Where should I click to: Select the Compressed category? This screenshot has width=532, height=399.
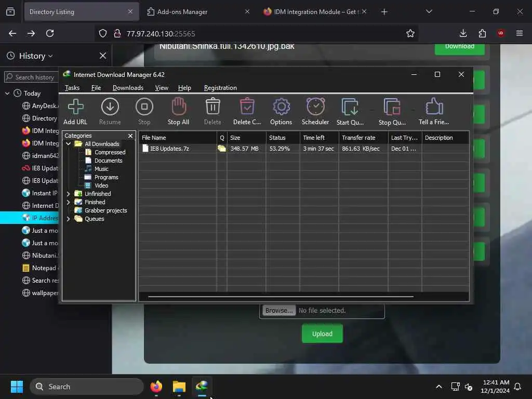click(x=110, y=152)
